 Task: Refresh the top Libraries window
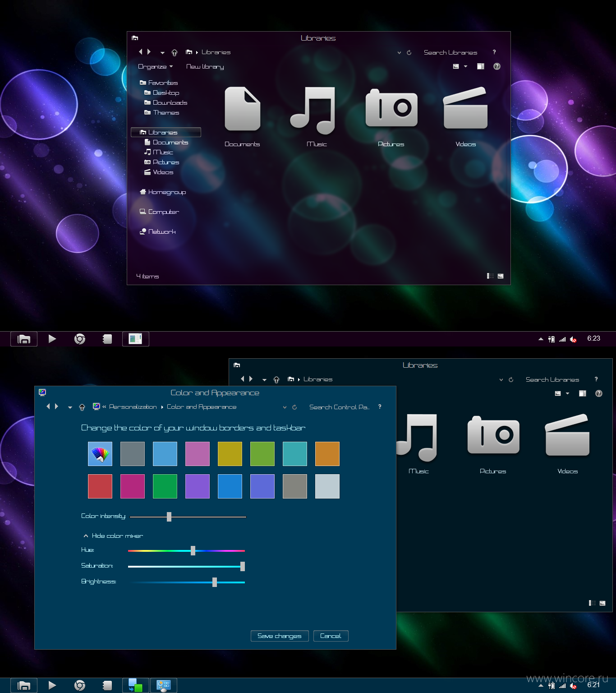(409, 53)
